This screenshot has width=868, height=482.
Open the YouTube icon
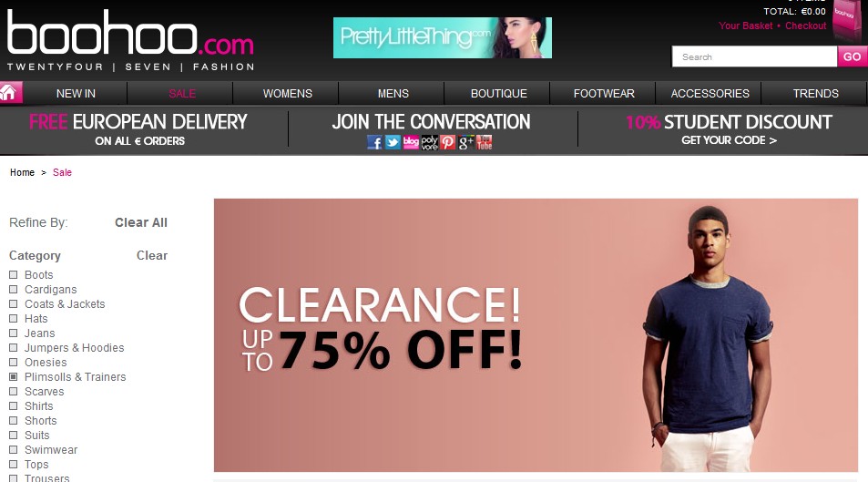click(x=485, y=142)
